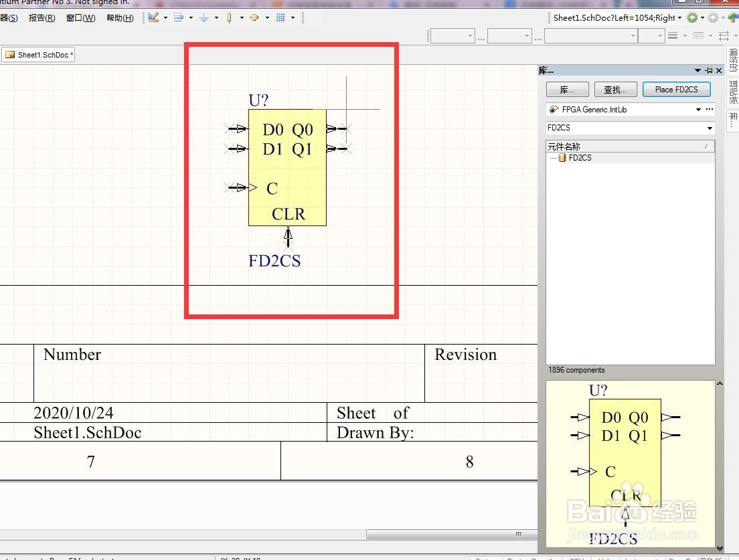
Task: Click the digital devices resistor icon
Action: tap(230, 18)
